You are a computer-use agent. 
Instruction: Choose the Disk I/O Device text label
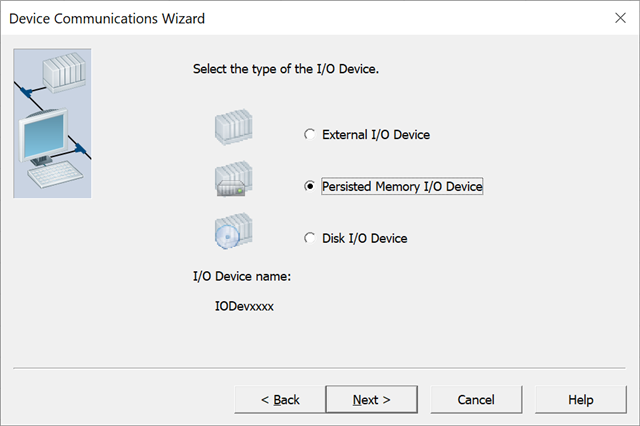pyautogui.click(x=364, y=238)
